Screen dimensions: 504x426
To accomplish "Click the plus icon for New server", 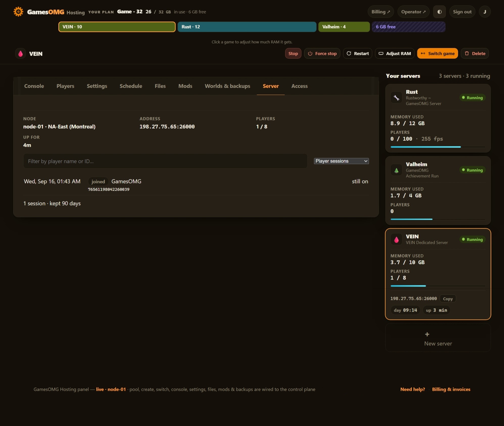I will (x=427, y=334).
